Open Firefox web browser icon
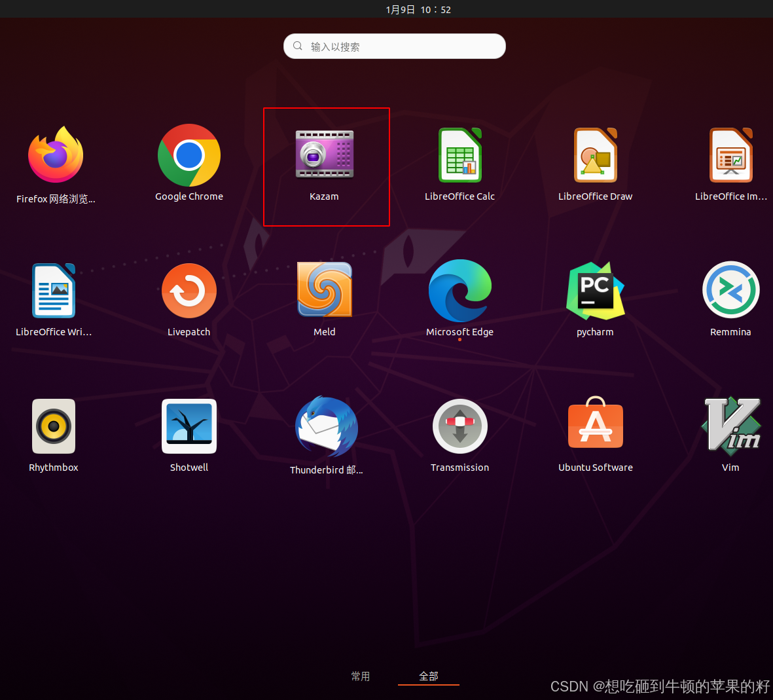This screenshot has height=700, width=773. pyautogui.click(x=56, y=155)
